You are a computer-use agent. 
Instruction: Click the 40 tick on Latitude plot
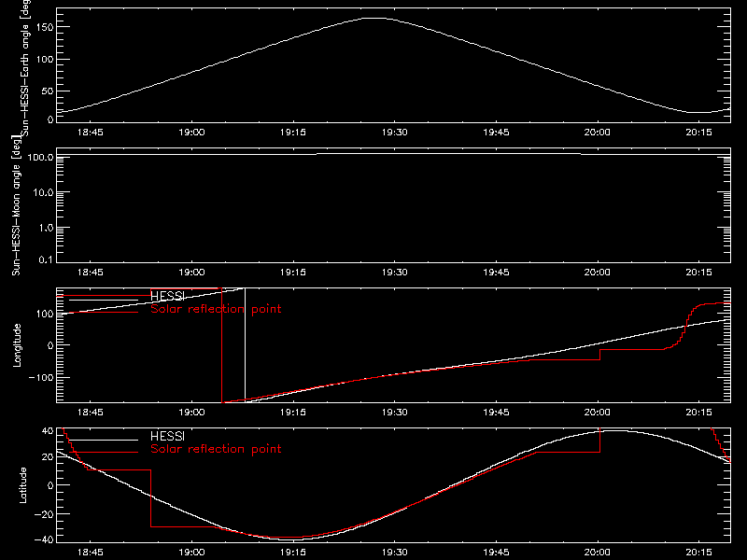(x=48, y=431)
